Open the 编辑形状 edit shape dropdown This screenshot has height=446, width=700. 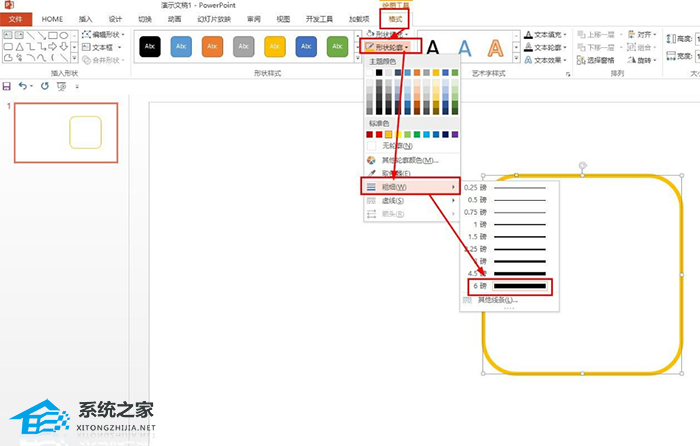(104, 34)
